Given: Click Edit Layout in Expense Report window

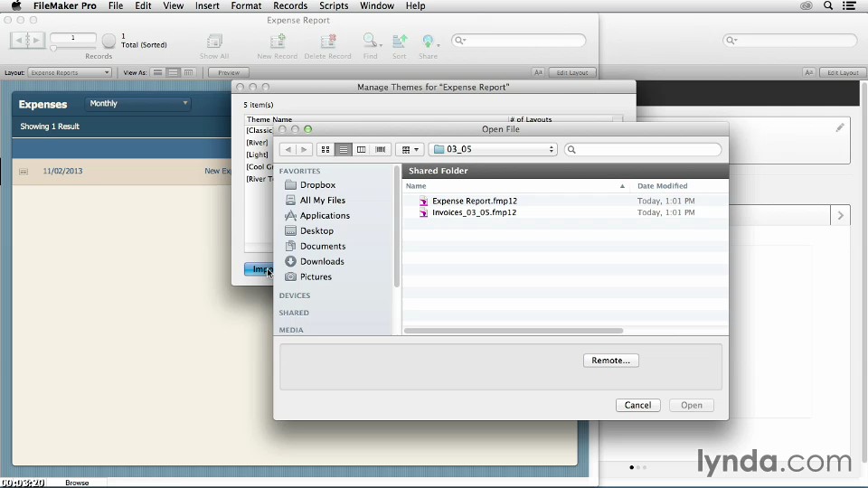Looking at the screenshot, I should click(571, 72).
